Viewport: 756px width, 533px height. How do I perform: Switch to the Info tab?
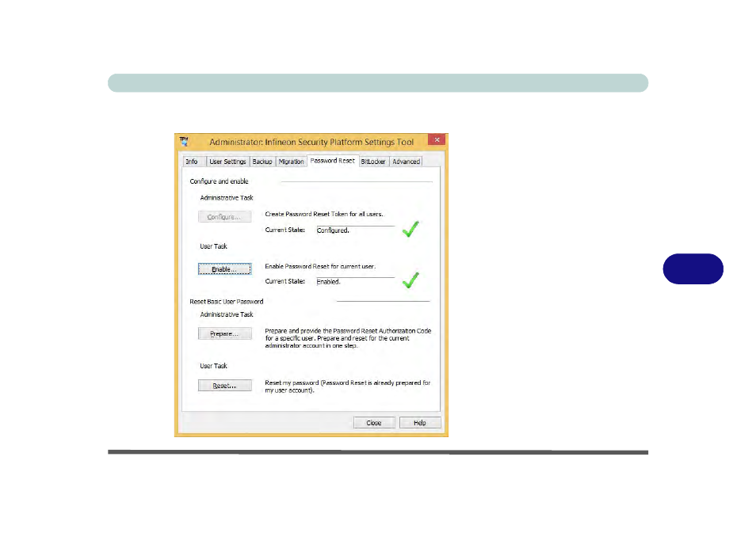click(x=192, y=162)
